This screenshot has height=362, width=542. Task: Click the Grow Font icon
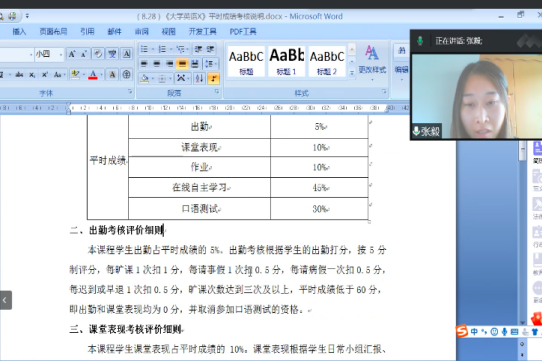click(72, 54)
